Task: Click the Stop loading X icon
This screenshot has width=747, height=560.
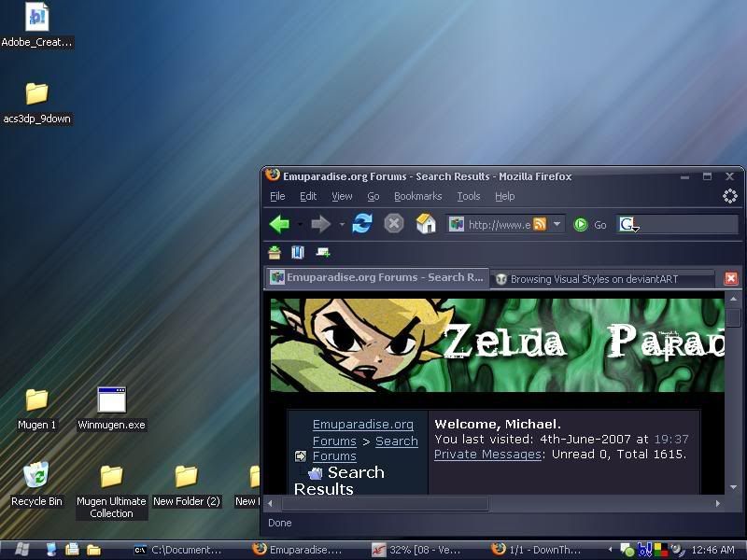Action: 394,223
